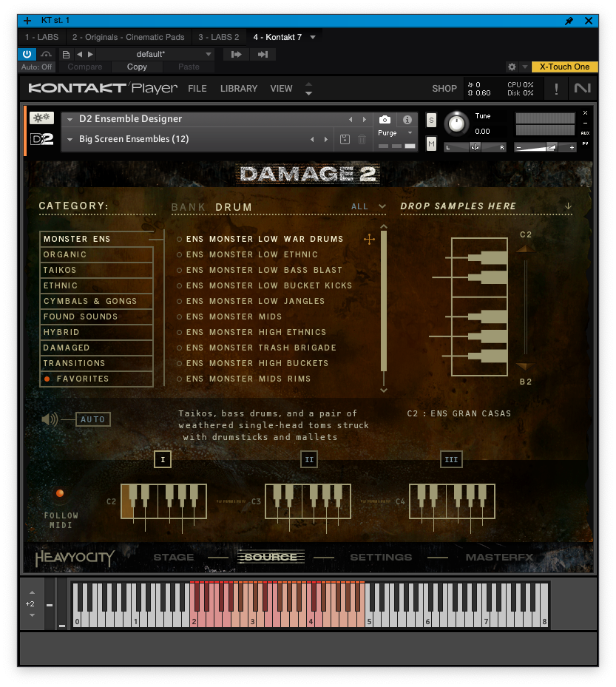This screenshot has width=616, height=687.
Task: Select radio for ENS Monster Trash Brigade
Action: pyautogui.click(x=179, y=348)
